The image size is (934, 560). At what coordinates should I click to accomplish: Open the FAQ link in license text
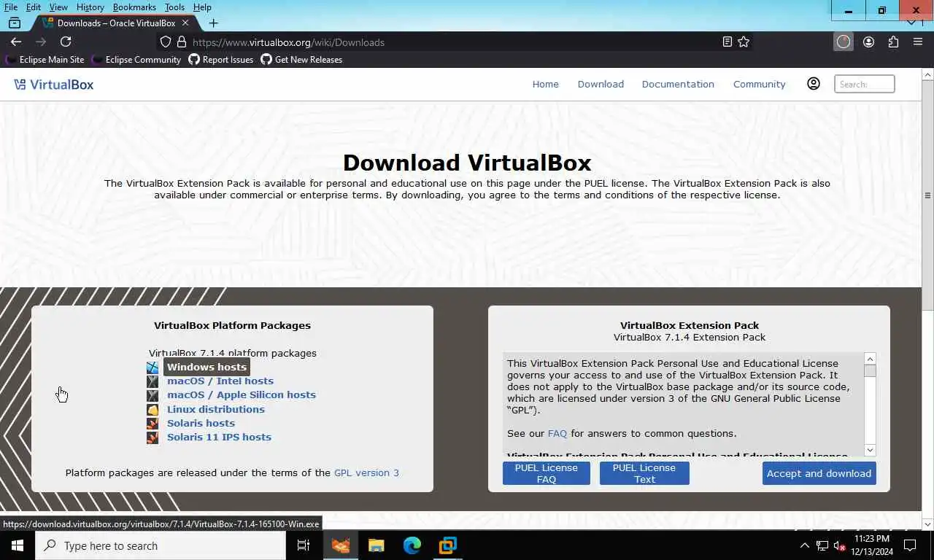557,434
